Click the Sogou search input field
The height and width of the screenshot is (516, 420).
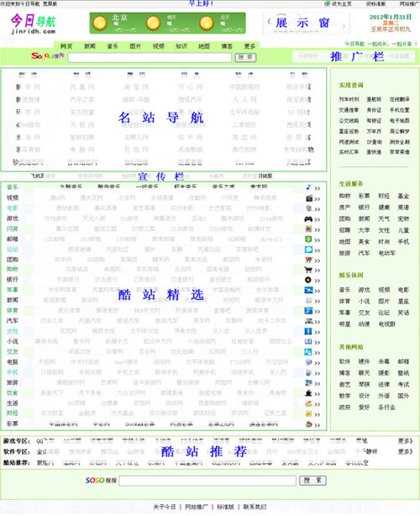click(150, 58)
